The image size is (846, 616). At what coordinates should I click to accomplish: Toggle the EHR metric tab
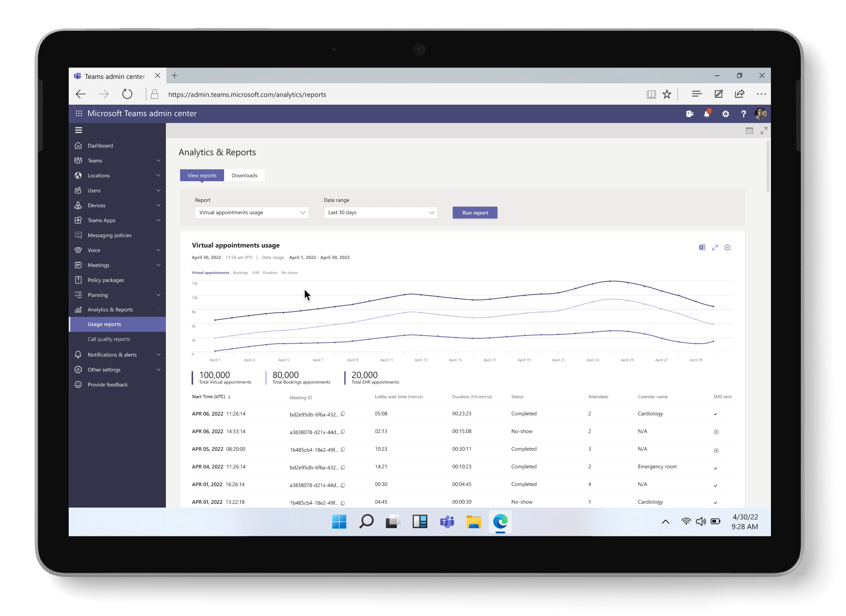257,272
